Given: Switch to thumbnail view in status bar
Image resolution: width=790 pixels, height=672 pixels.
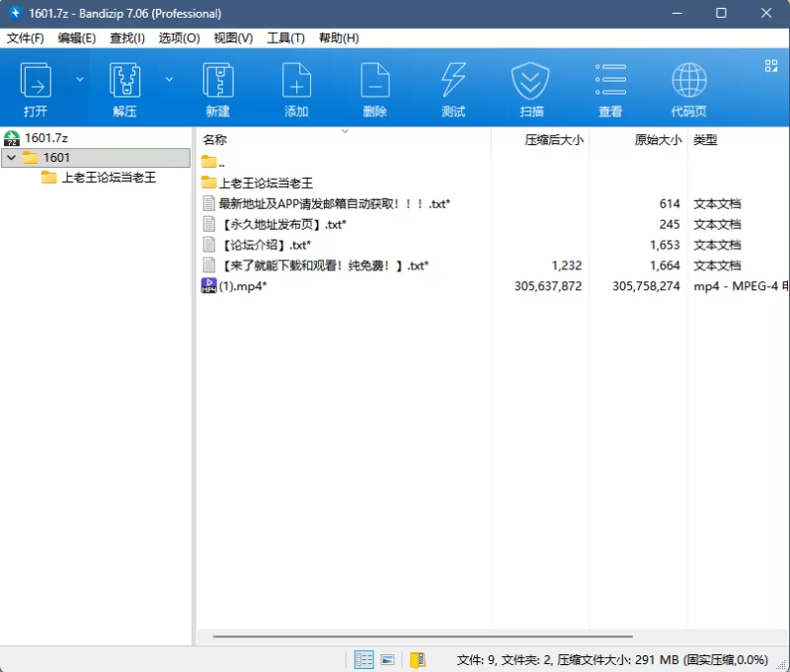Looking at the screenshot, I should 388,659.
